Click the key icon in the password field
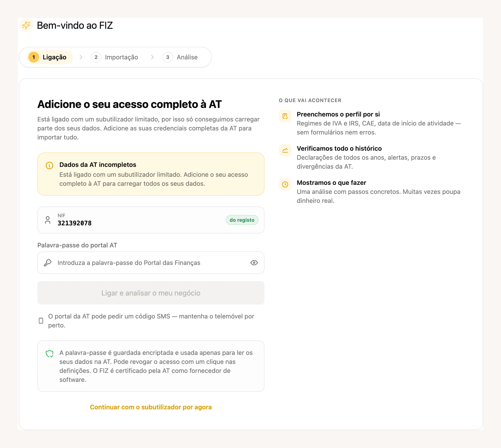Viewport: 501px width, 448px height. [x=48, y=263]
